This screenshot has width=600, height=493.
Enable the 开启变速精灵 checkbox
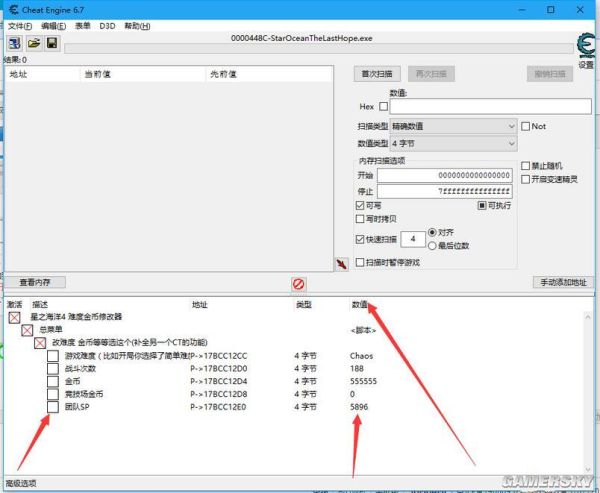526,179
